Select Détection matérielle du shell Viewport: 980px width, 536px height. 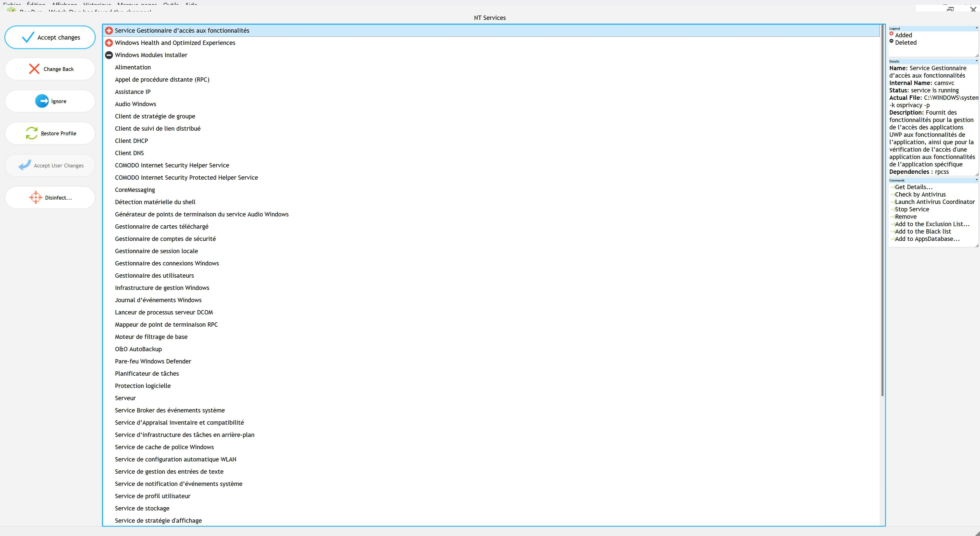(155, 202)
